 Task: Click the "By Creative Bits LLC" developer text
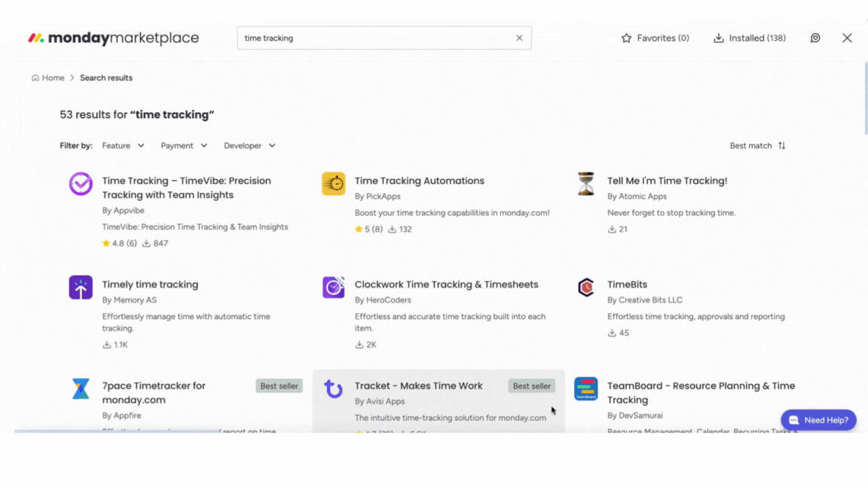[645, 300]
